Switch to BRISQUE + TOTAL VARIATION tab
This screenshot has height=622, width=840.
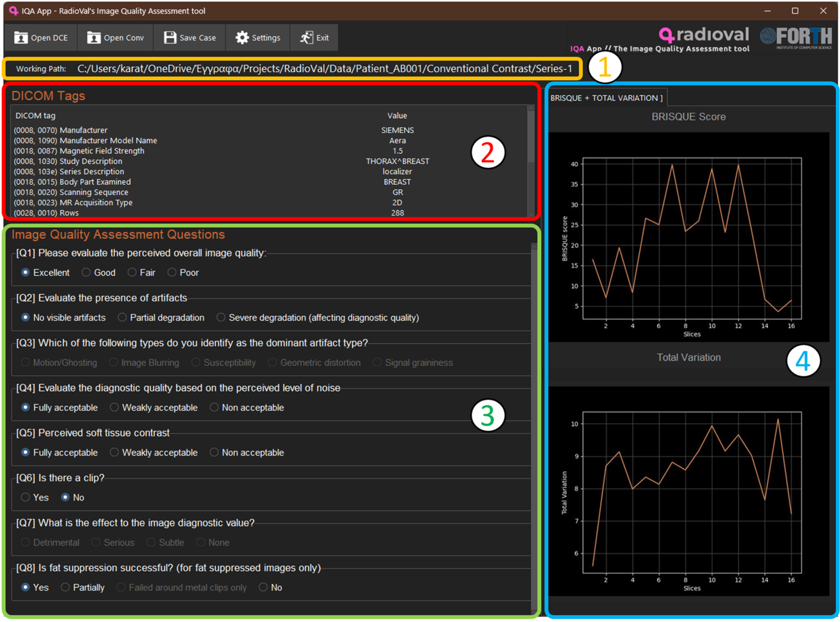[606, 98]
